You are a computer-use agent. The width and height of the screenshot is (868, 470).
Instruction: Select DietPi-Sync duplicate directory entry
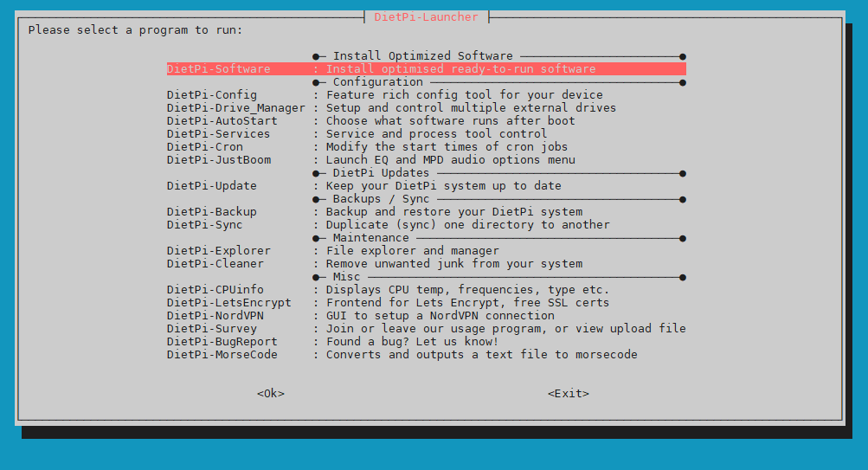[427, 225]
